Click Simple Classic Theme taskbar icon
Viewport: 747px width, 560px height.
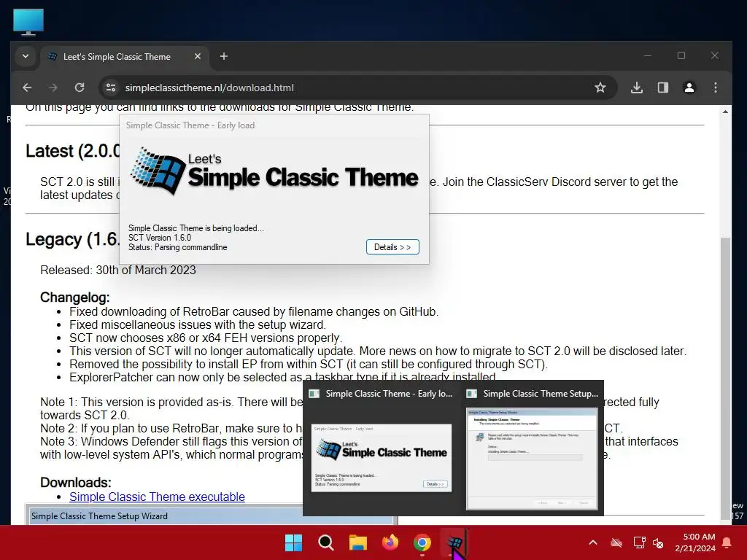point(454,542)
